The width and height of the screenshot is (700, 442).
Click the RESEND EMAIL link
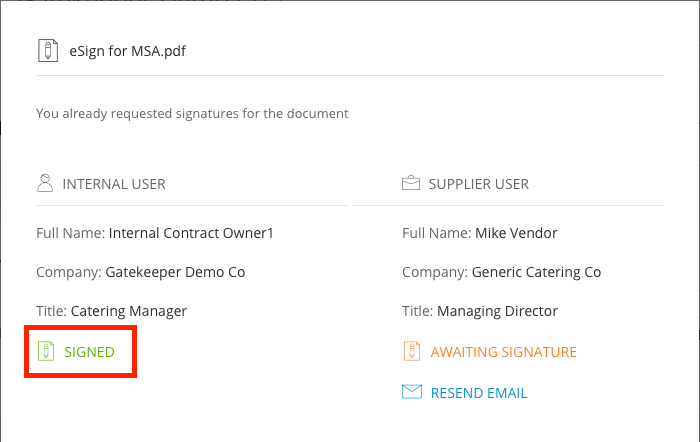479,393
